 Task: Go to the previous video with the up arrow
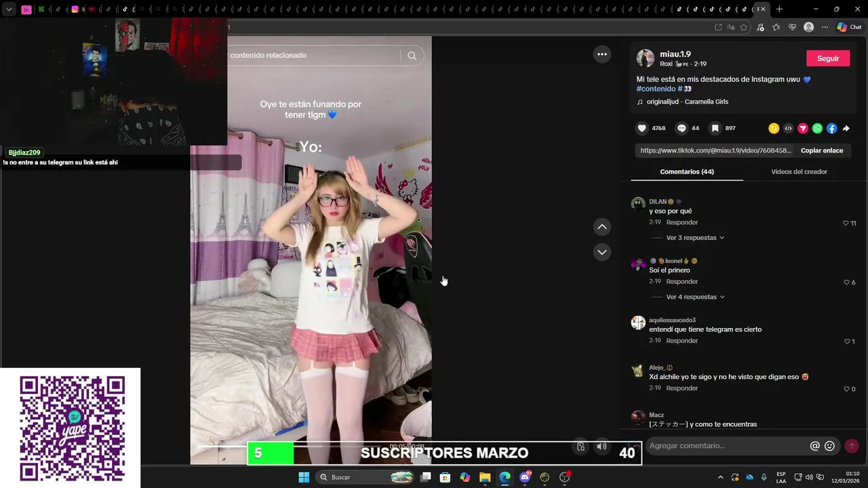[602, 226]
